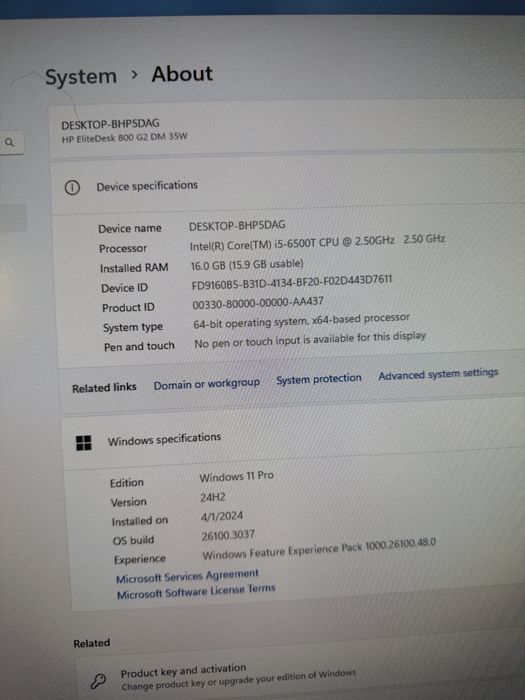Select the OS build value 26100.3037
The height and width of the screenshot is (700, 525).
click(228, 535)
